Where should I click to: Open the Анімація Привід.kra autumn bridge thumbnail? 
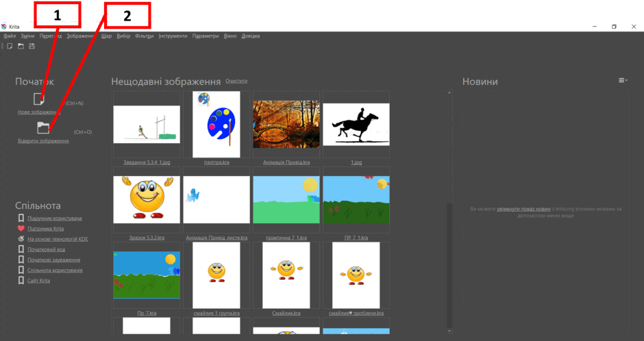coord(286,125)
